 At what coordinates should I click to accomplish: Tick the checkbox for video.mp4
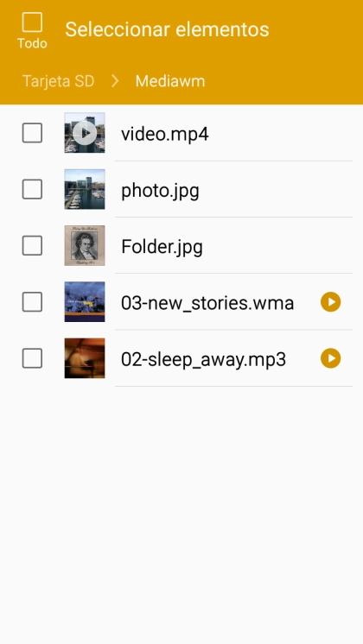click(x=32, y=133)
